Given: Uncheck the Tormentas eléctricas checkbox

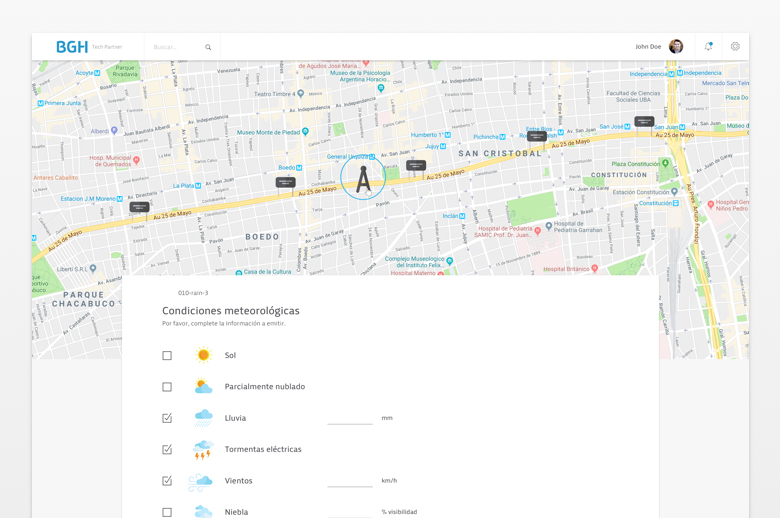Looking at the screenshot, I should pos(167,449).
